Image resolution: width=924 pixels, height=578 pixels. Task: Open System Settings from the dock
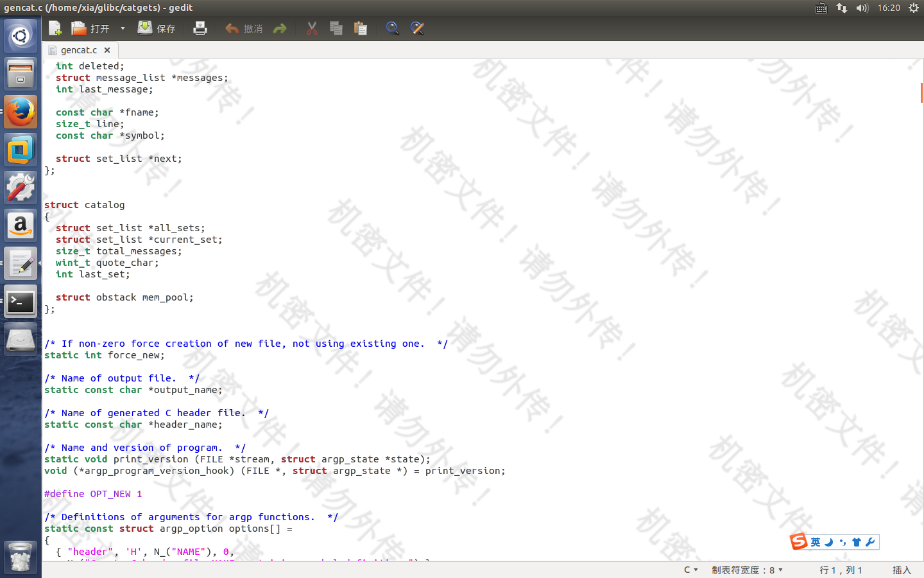[21, 188]
